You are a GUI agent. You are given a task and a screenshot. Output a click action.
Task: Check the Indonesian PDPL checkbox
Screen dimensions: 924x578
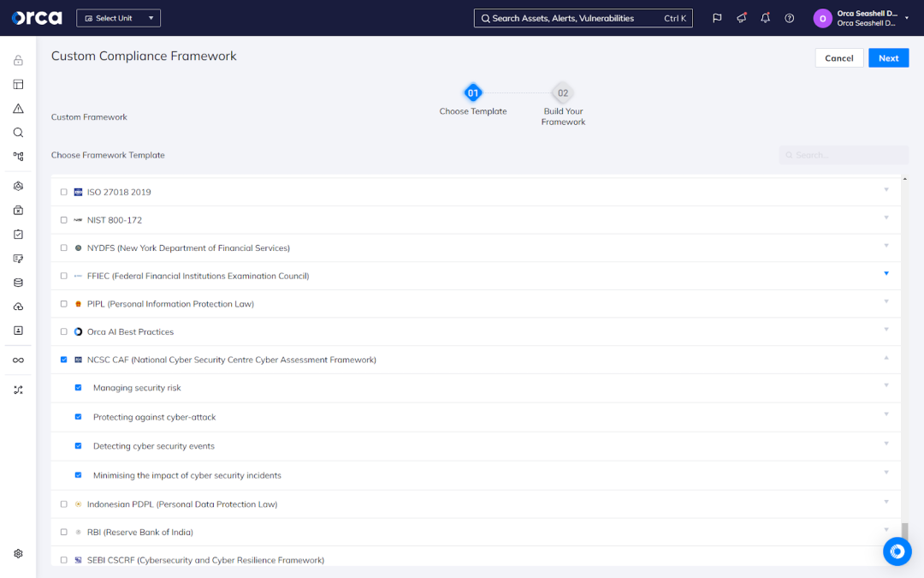63,504
